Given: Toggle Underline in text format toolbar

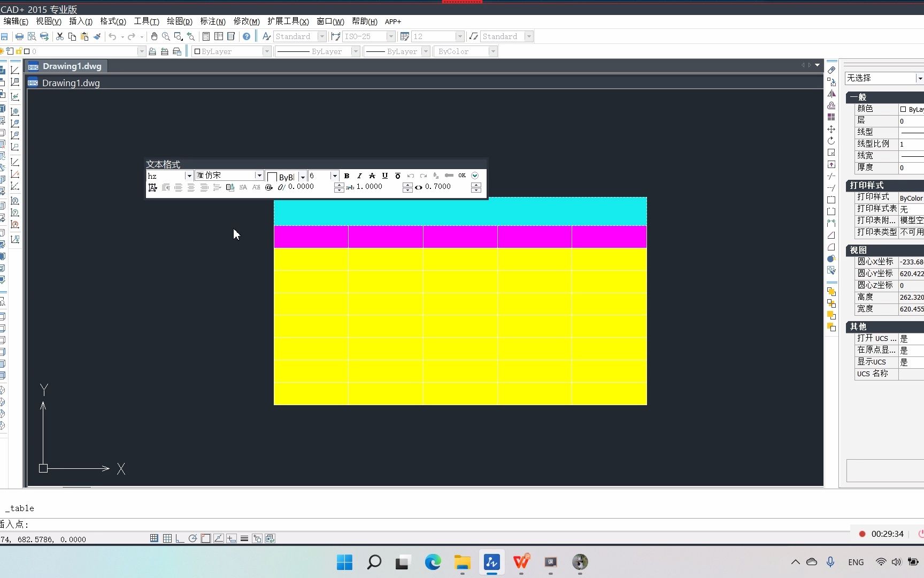Looking at the screenshot, I should click(385, 176).
